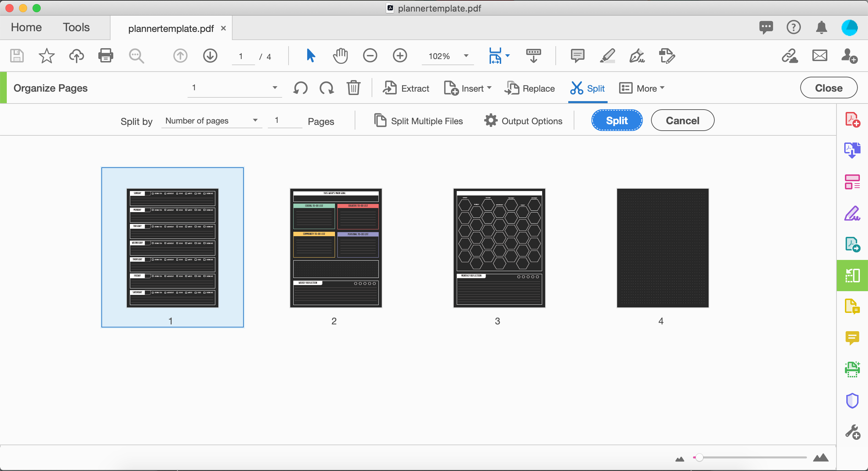Open Protect shield sidebar tool
Viewport: 868px width, 471px height.
tap(852, 401)
